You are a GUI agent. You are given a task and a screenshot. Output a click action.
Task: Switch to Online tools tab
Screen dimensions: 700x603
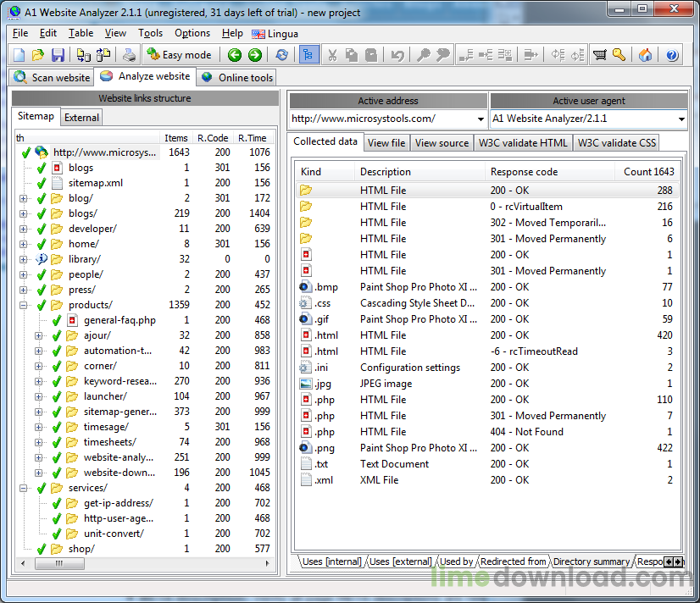click(237, 78)
